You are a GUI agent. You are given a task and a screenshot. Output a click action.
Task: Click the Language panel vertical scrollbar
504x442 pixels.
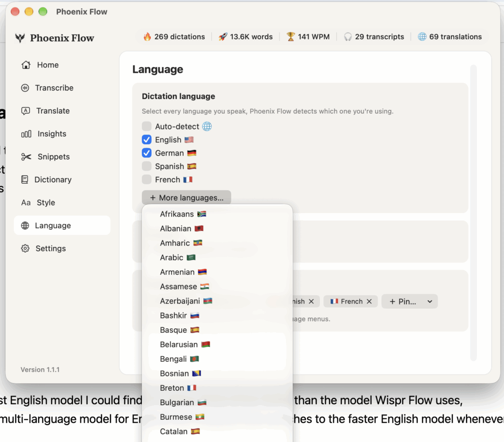pos(473,213)
